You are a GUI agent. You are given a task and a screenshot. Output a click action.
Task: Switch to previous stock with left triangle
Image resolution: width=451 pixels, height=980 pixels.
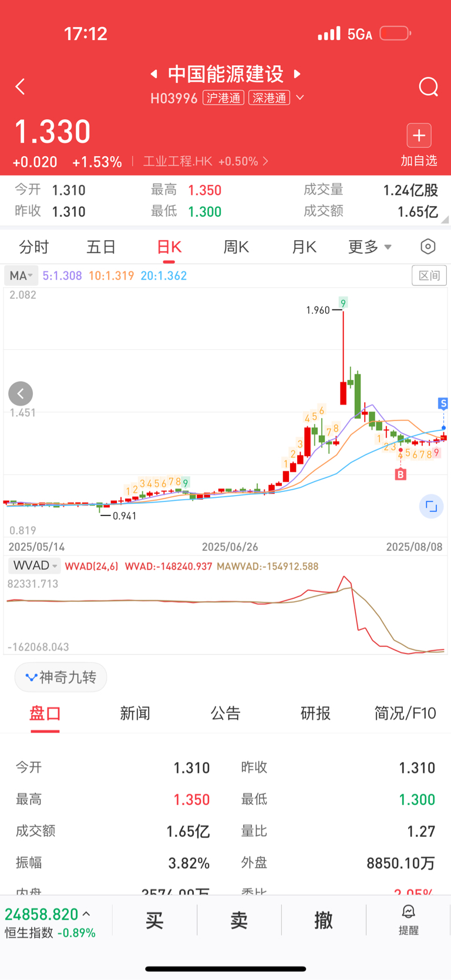click(154, 74)
